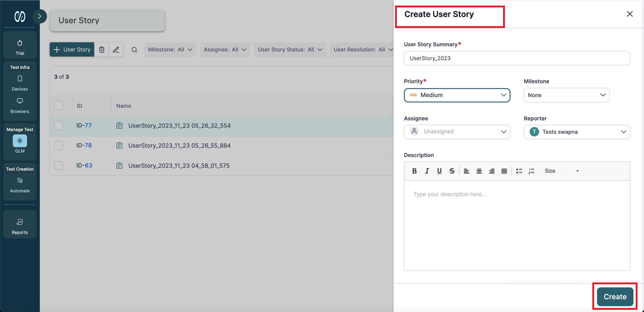Open the ID-77 link
Screen dimensions: 644x312
[84, 125]
